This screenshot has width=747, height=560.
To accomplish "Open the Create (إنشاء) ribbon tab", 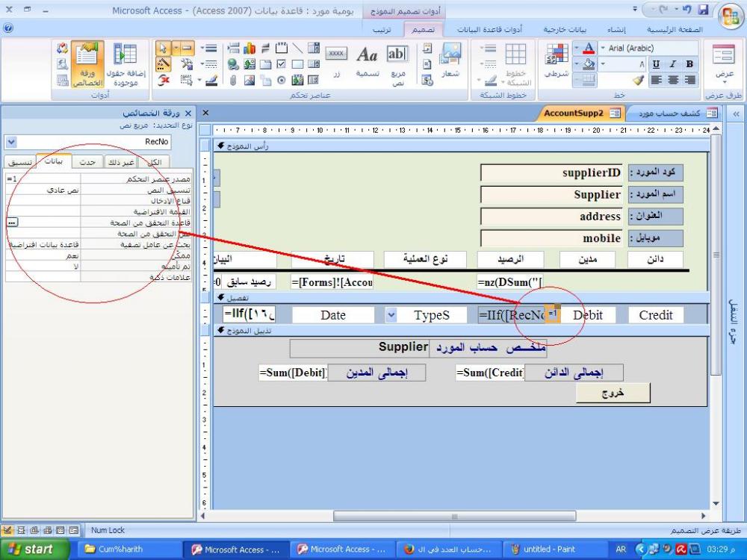I will tap(616, 30).
